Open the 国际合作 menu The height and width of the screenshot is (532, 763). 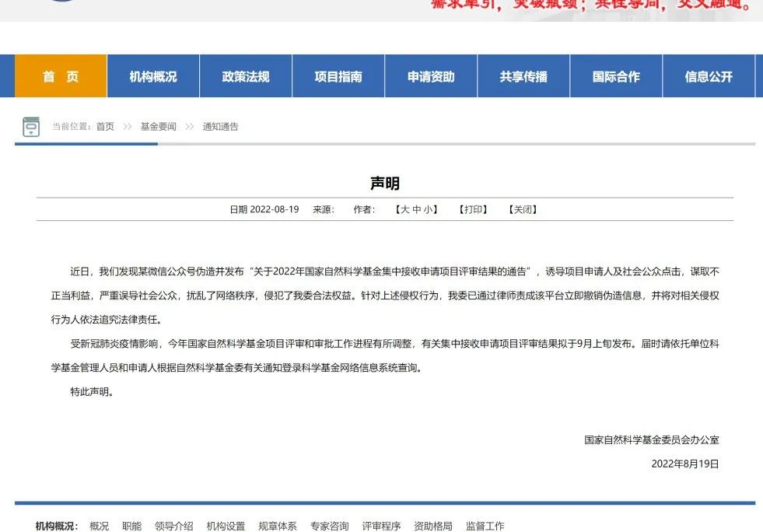(x=616, y=76)
